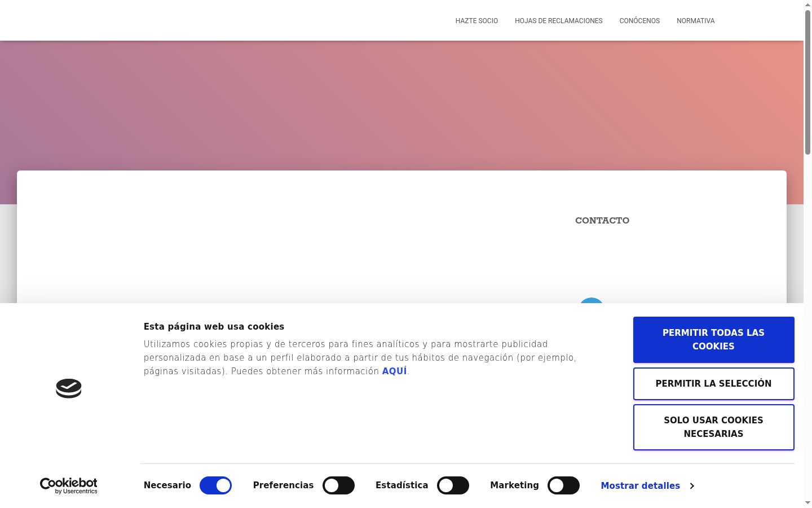Screen dimensions: 812x508
Task: Click the page vertical scrollbar thumb
Action: [807, 82]
